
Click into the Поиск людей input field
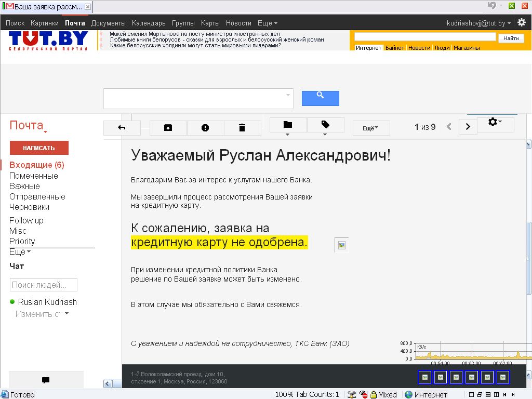(44, 285)
